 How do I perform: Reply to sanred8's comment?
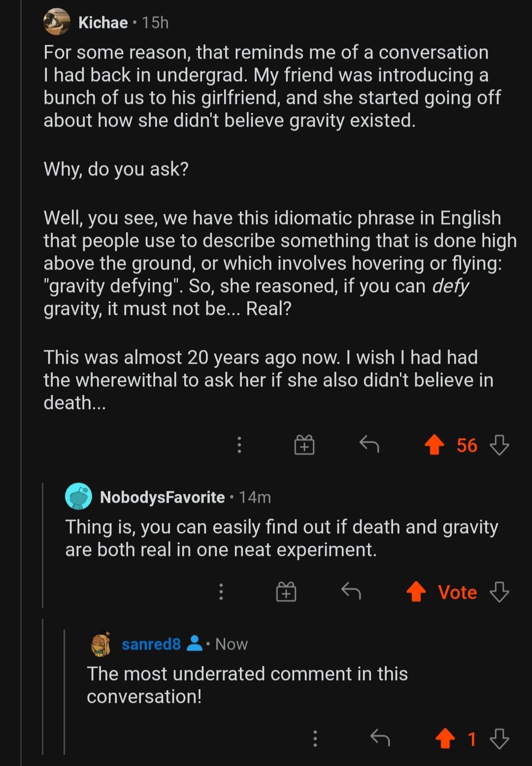click(x=380, y=738)
